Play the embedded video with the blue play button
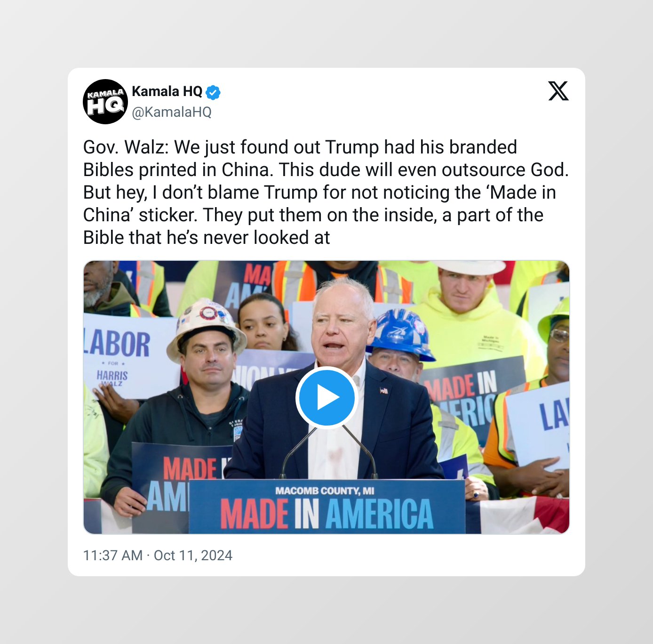This screenshot has width=653, height=644. 326,398
